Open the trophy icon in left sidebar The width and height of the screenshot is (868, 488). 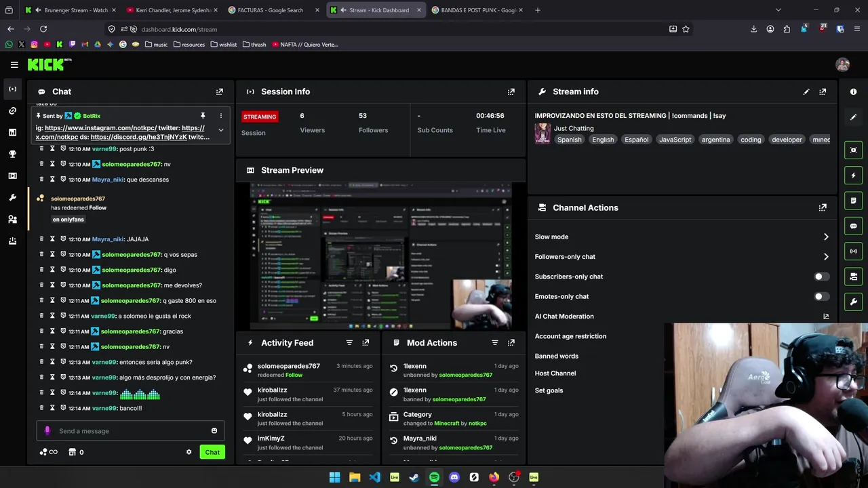point(12,154)
